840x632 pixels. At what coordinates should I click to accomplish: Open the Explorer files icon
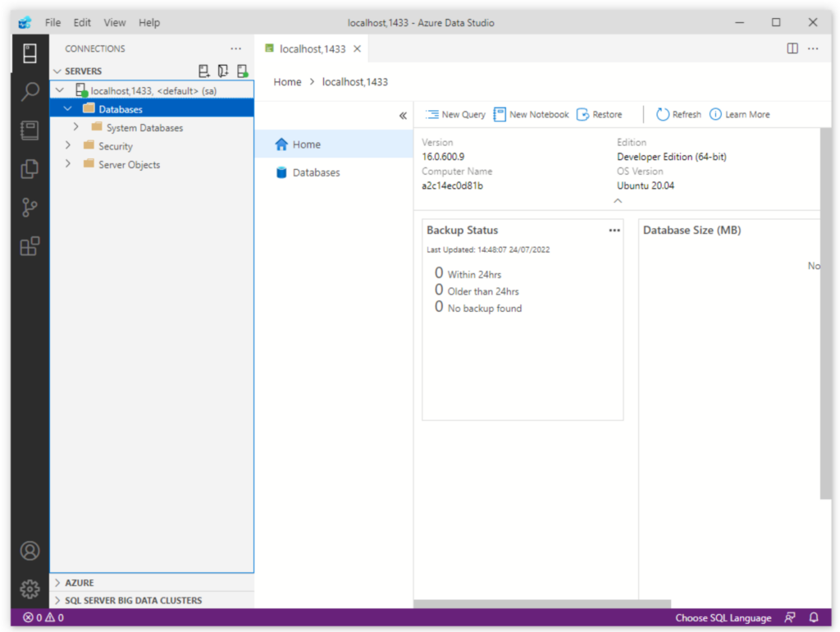tap(30, 169)
